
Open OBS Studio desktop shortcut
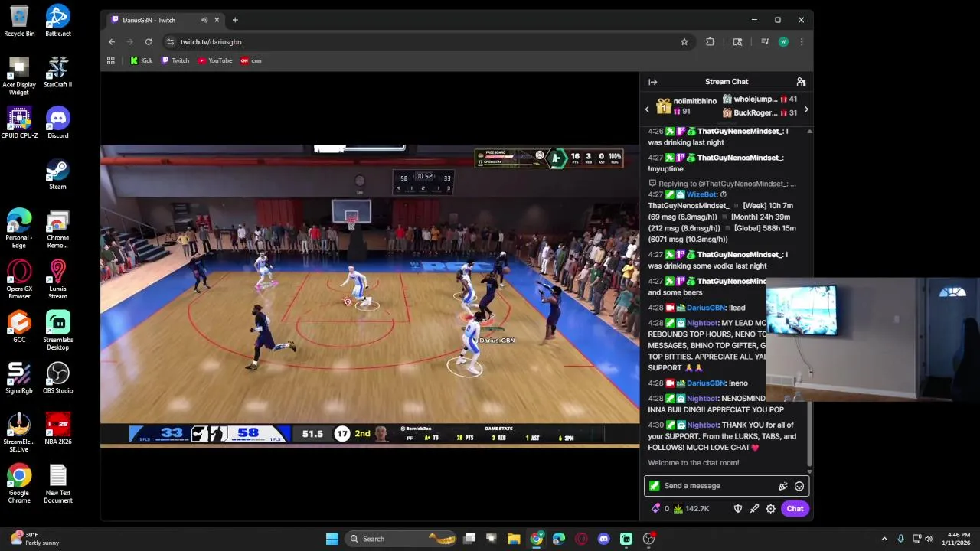point(58,378)
